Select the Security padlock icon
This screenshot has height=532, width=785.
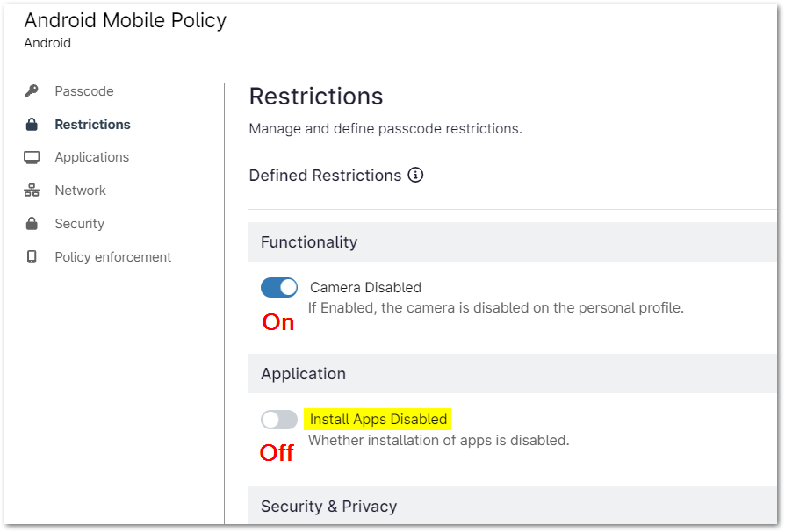pos(32,223)
